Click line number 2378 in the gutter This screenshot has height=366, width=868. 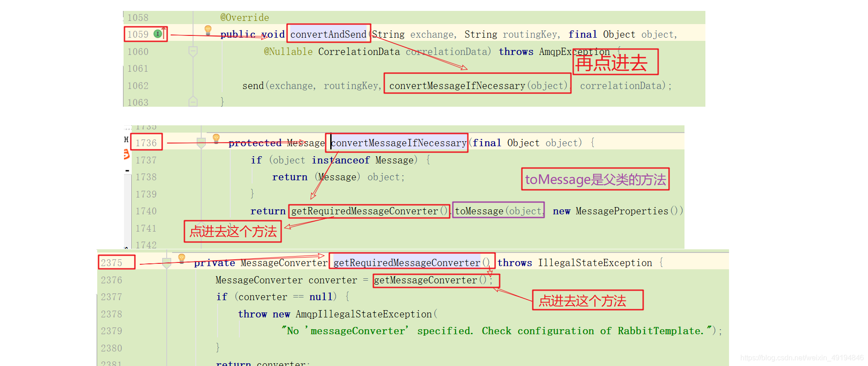pos(111,314)
